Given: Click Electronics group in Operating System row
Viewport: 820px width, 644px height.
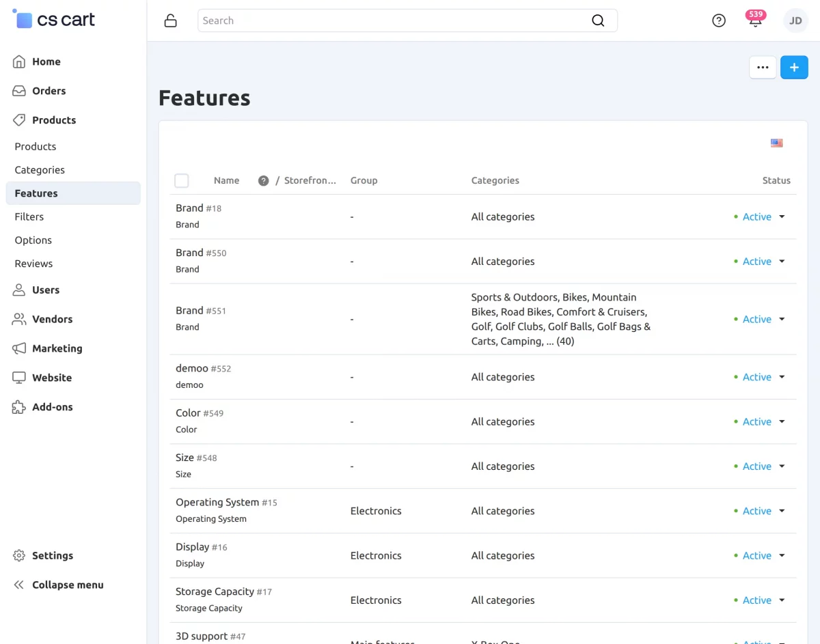Looking at the screenshot, I should [x=376, y=511].
